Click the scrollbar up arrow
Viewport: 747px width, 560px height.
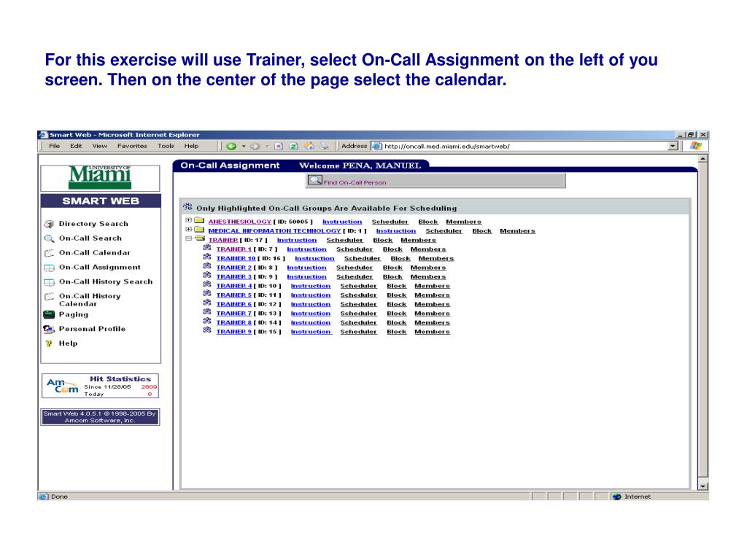coord(703,158)
